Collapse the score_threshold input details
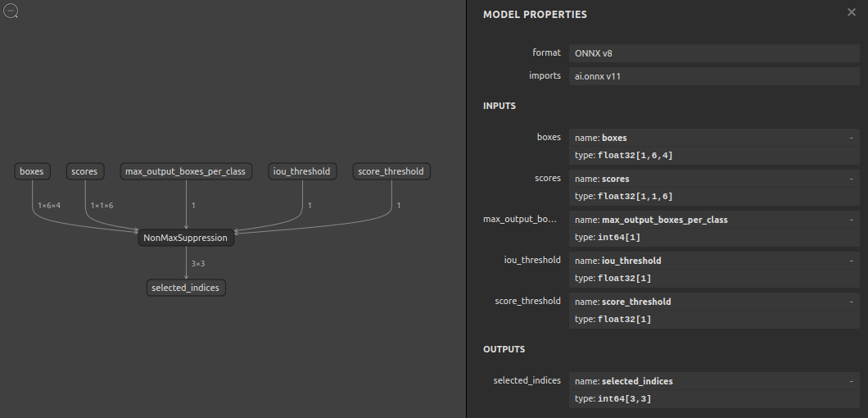This screenshot has height=418, width=868. click(x=852, y=302)
